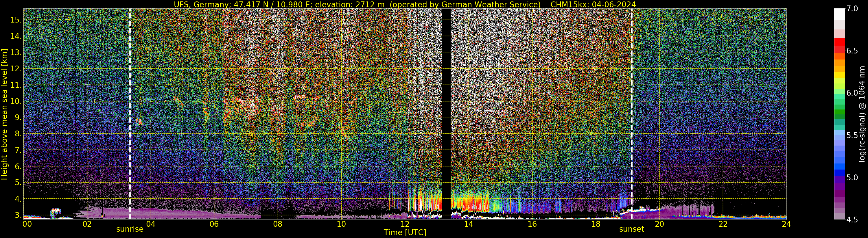Click the 10 km height tick label
Image resolution: width=868 pixels, height=238 pixels.
(x=16, y=101)
